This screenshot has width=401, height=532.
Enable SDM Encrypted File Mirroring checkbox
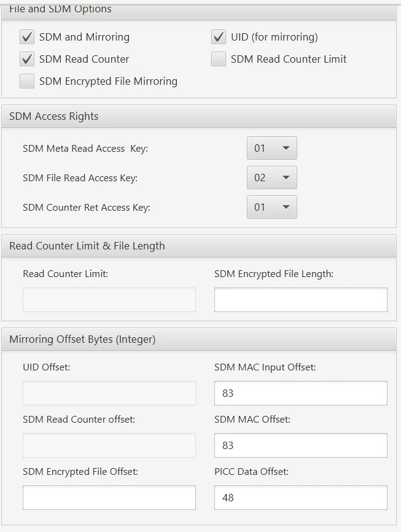[x=27, y=82]
